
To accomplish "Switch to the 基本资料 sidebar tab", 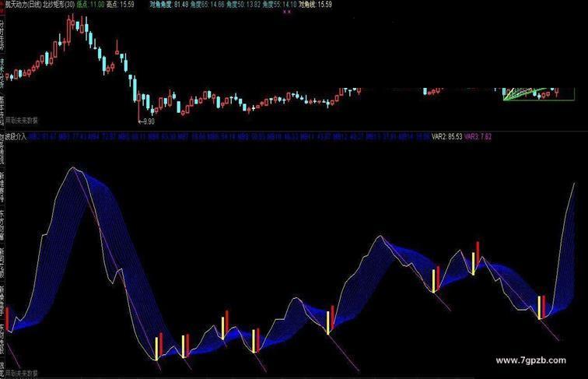I will tap(2, 111).
